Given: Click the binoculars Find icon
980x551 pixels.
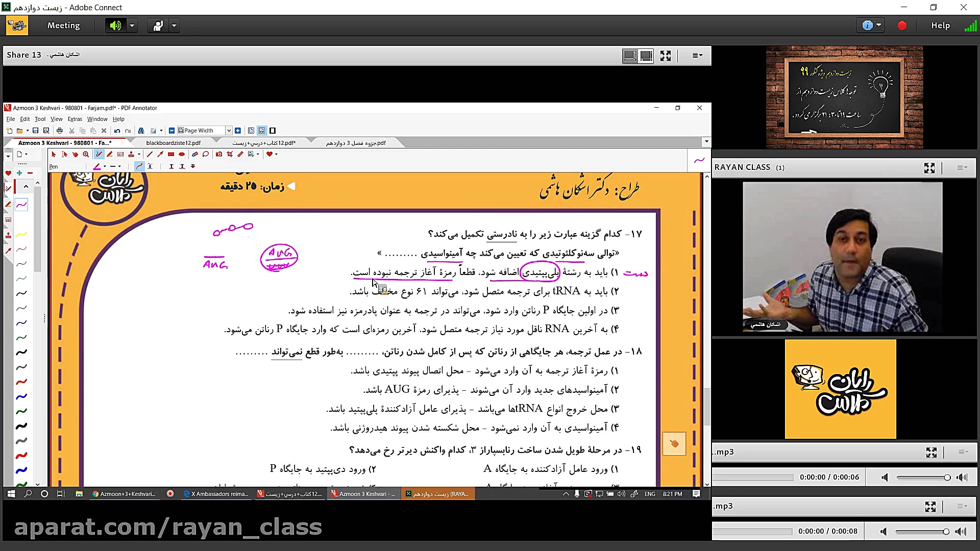Looking at the screenshot, I should click(141, 131).
